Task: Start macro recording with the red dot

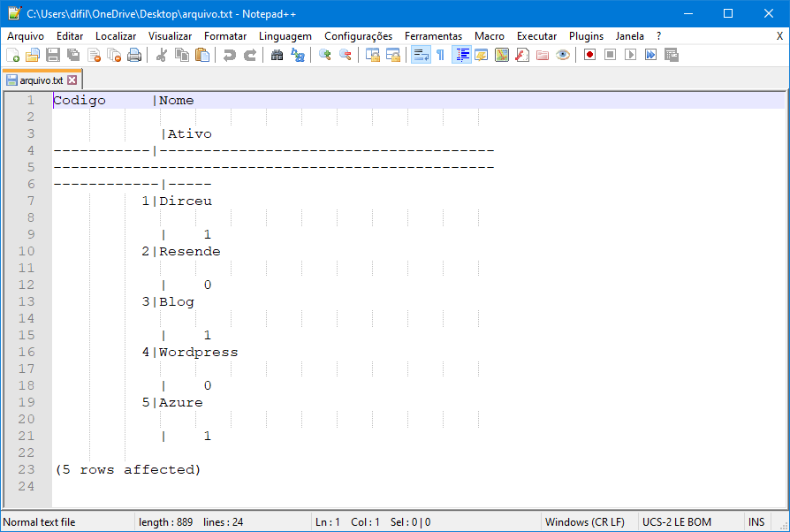Action: [x=590, y=55]
